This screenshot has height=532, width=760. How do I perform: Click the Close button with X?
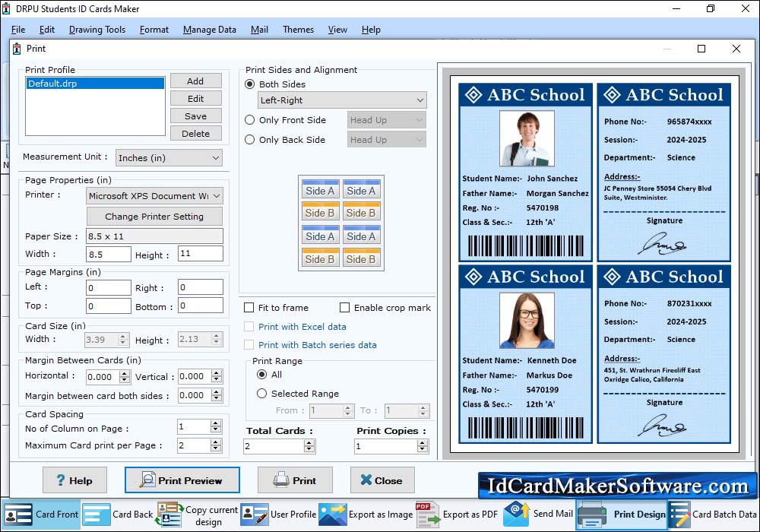pyautogui.click(x=382, y=480)
